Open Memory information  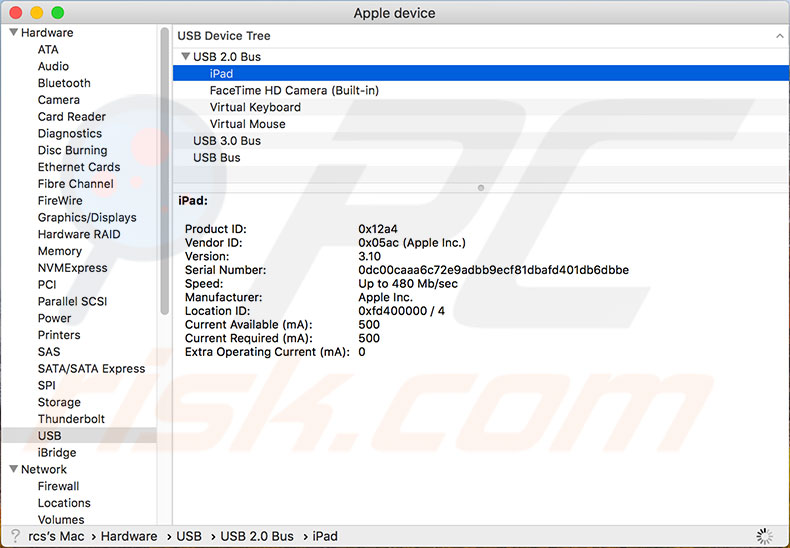[59, 251]
